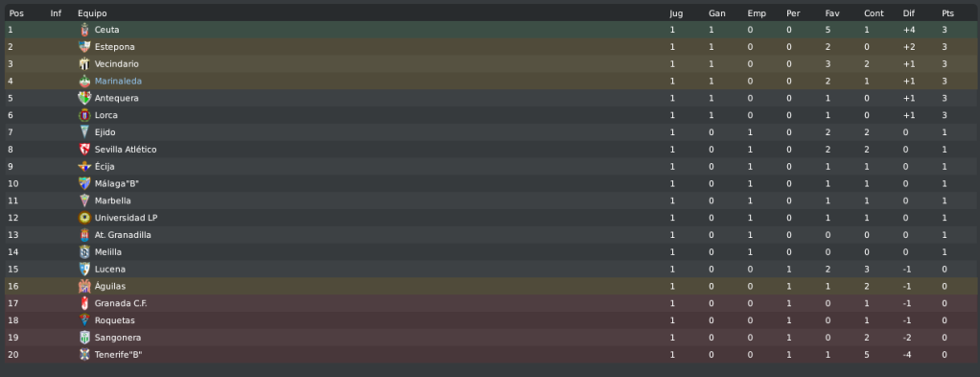980x377 pixels.
Task: Select the Vecindario team crest
Action: [84, 63]
